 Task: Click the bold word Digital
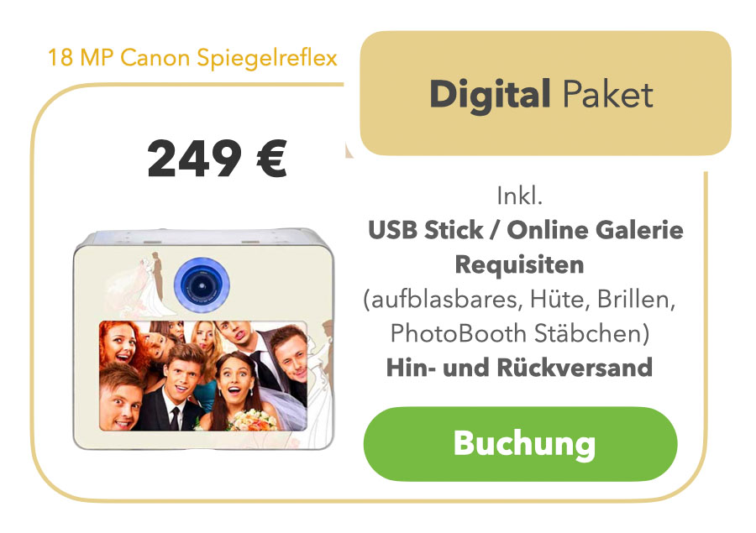(x=490, y=94)
